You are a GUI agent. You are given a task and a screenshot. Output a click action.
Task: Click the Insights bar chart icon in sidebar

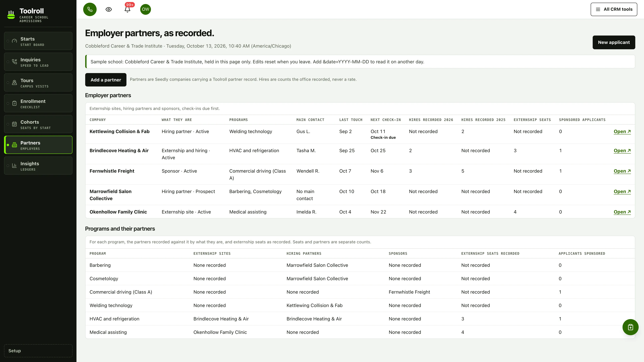[14, 166]
